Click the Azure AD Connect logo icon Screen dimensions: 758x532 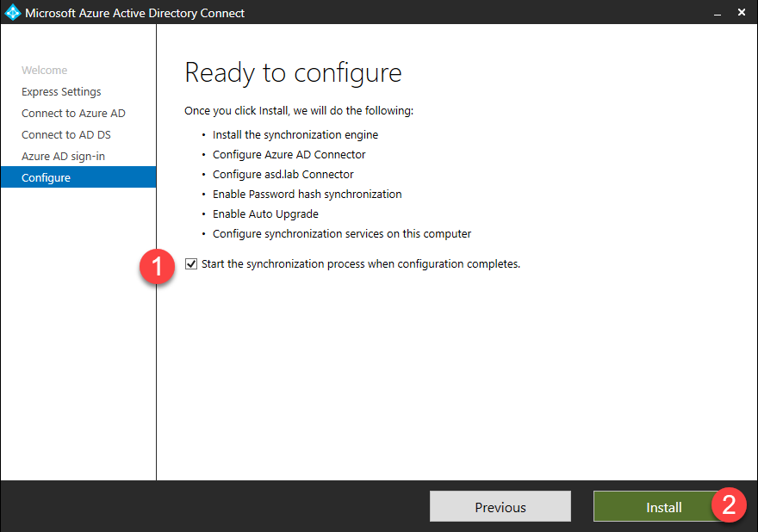(x=13, y=13)
